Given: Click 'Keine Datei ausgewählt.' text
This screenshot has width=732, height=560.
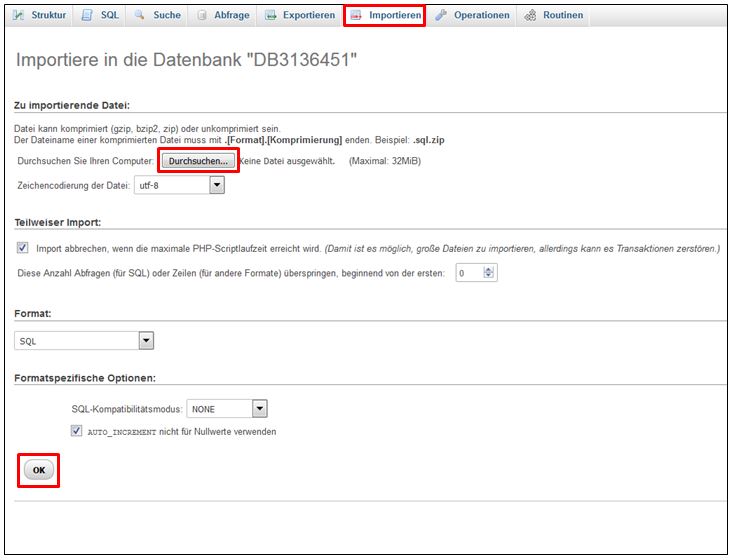Looking at the screenshot, I should point(287,161).
